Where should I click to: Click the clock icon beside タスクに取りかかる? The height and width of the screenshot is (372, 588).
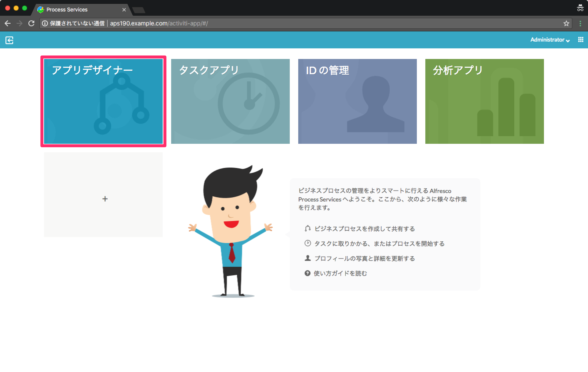click(x=308, y=243)
